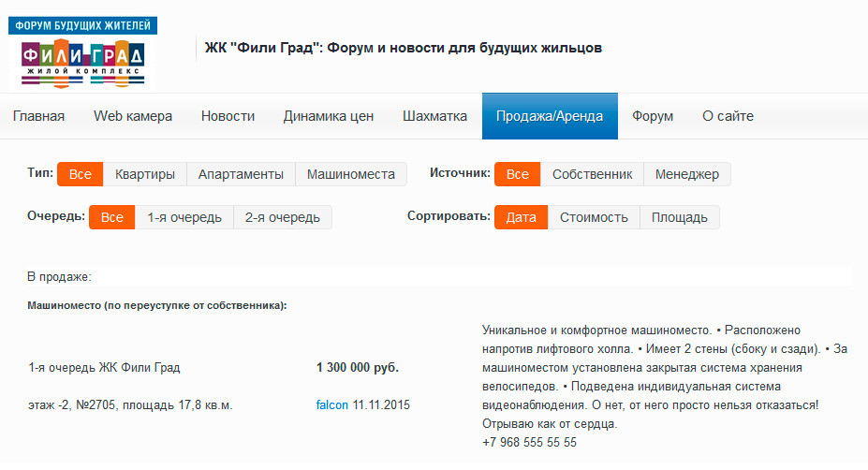The image size is (868, 470).
Task: Go to the Новости section
Action: coord(228,116)
